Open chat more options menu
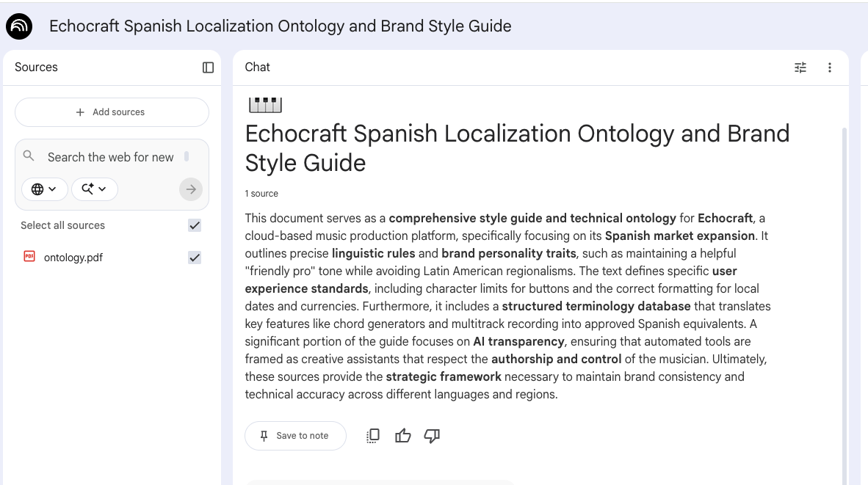 point(829,68)
